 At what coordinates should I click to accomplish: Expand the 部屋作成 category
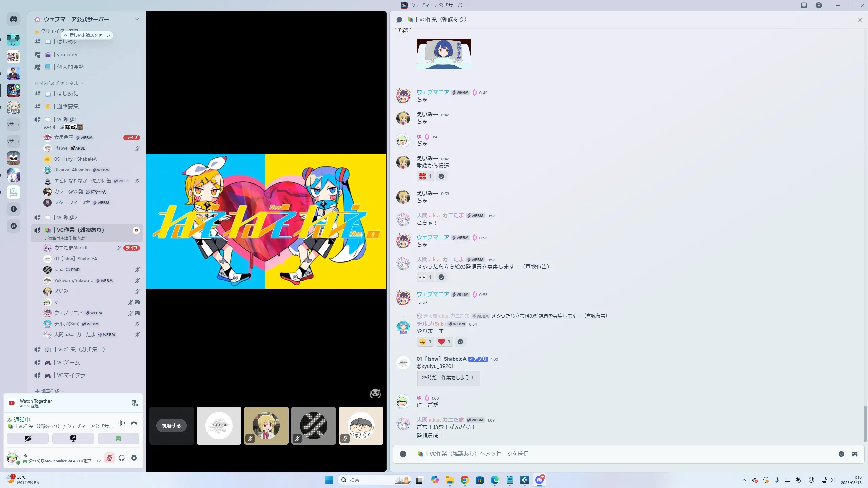50,391
